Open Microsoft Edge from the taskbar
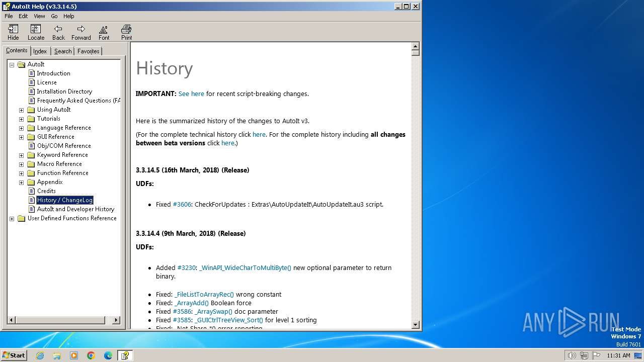Image resolution: width=644 pixels, height=362 pixels. pyautogui.click(x=108, y=355)
